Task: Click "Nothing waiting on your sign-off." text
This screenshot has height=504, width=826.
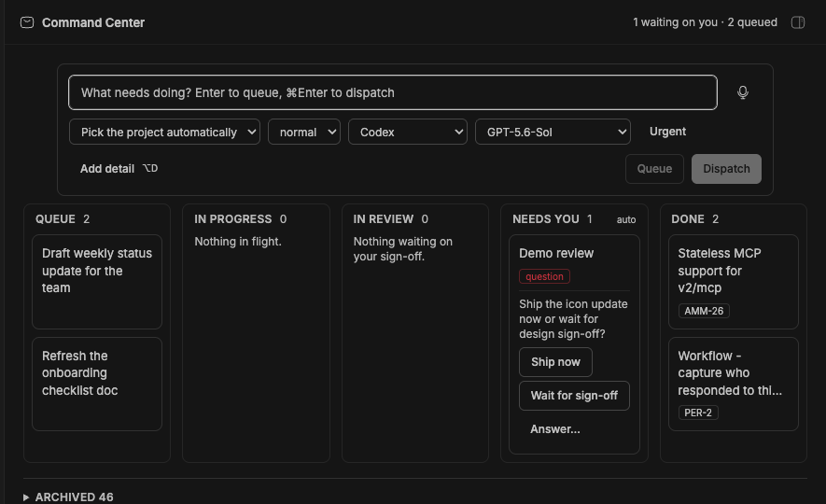Action: 402,249
